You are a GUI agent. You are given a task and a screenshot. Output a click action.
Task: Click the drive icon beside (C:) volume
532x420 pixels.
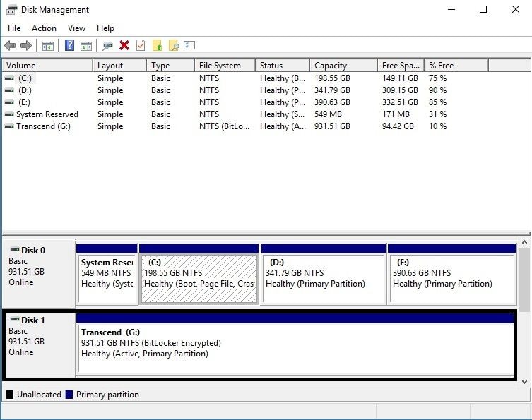pyautogui.click(x=9, y=78)
